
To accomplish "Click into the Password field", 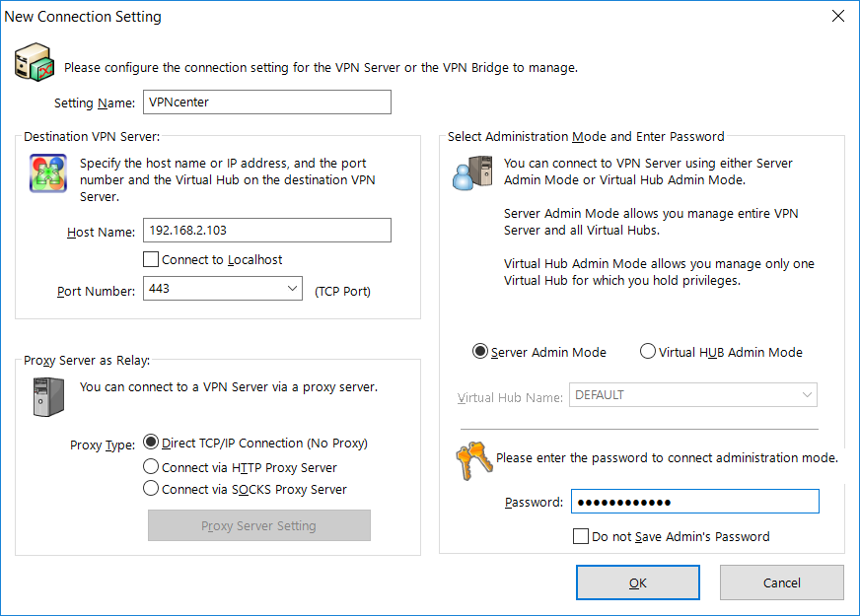I will (x=695, y=502).
